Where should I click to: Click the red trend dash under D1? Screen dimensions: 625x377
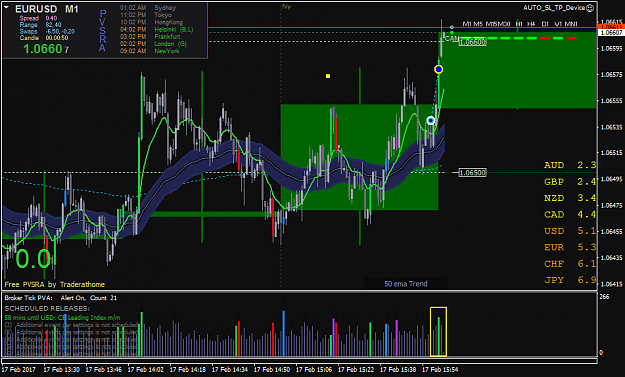545,38
